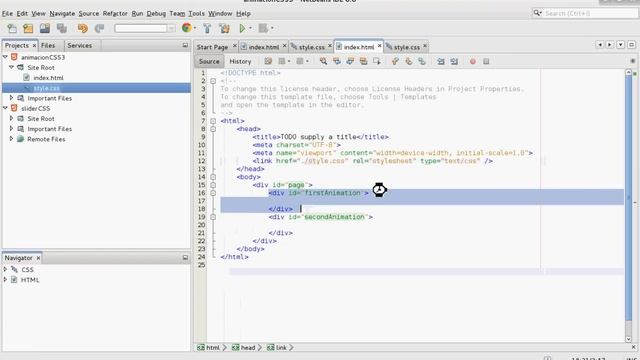This screenshot has height=360, width=640.
Task: Collapse the animacionCSS3 project node
Action: pos(5,57)
